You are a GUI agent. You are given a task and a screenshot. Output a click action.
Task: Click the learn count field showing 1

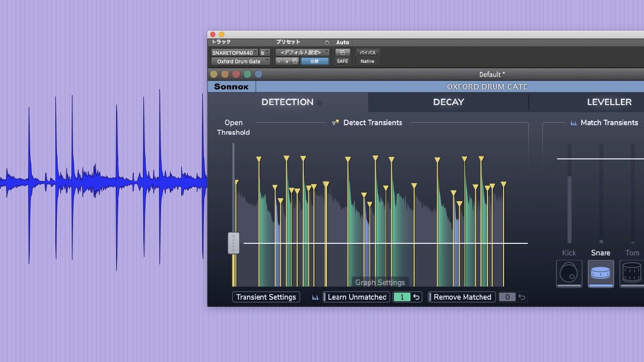tap(402, 297)
